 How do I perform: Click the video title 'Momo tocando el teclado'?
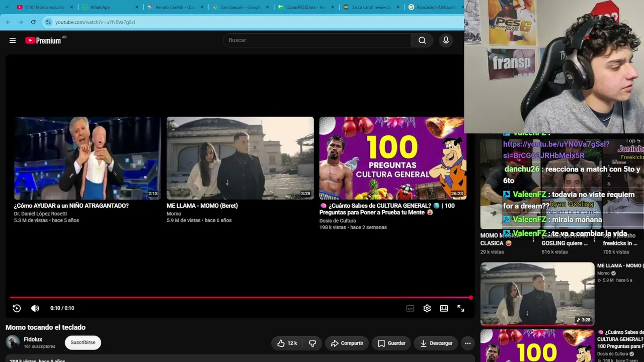click(x=45, y=327)
